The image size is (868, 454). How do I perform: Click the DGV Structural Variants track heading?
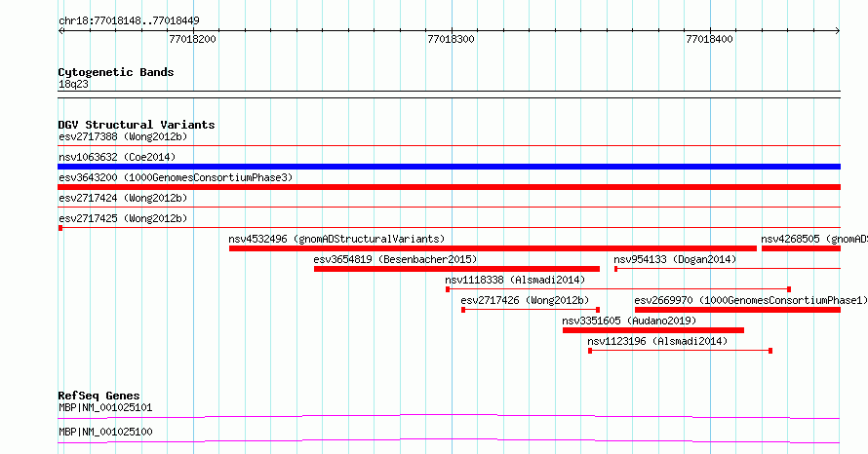(137, 125)
